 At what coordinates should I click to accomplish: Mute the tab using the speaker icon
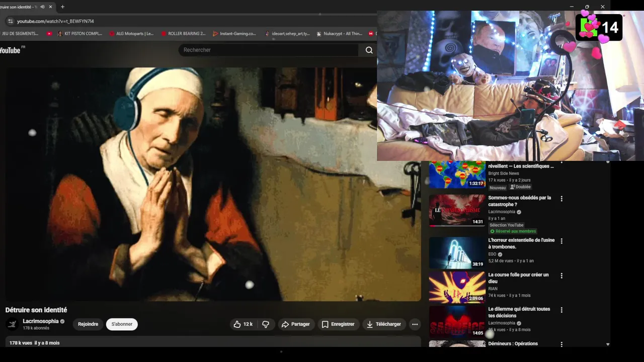42,7
